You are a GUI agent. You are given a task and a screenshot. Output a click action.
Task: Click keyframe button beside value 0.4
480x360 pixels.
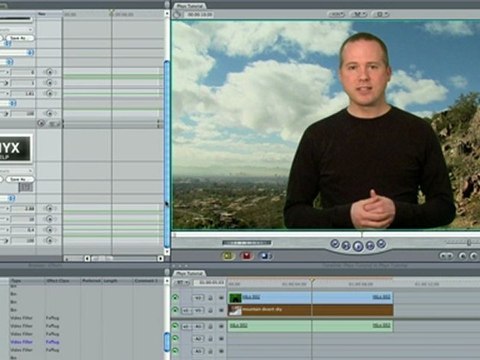coord(49,230)
